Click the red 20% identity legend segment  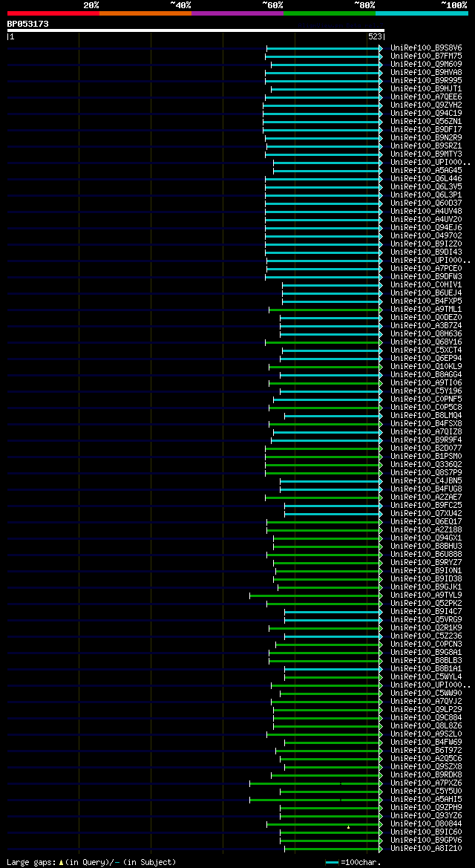(x=53, y=13)
